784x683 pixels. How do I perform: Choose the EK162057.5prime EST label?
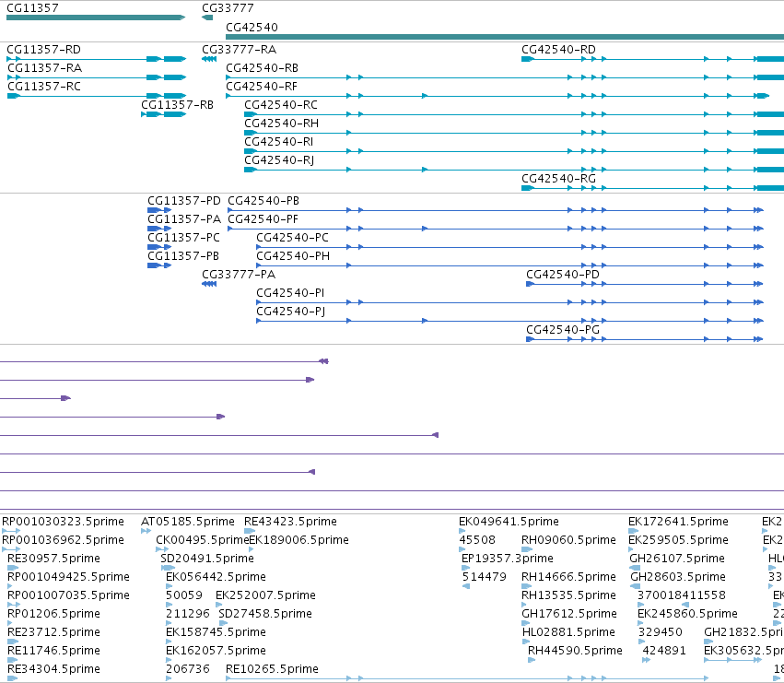pos(216,652)
